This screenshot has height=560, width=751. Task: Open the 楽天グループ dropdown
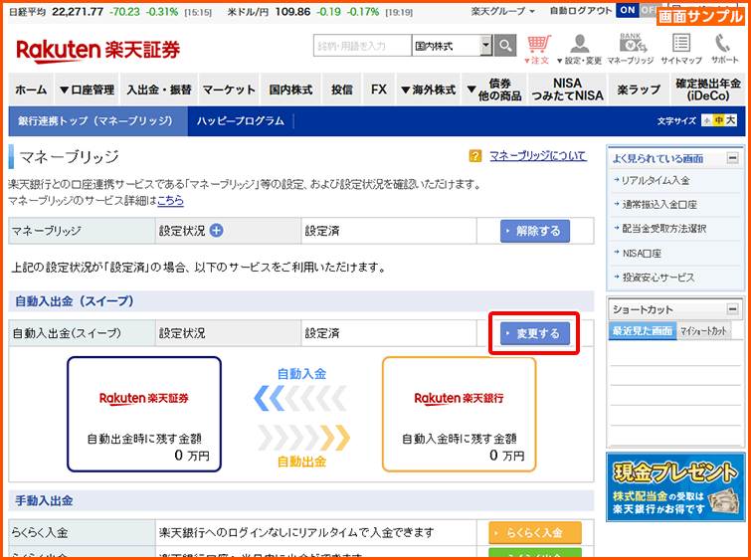coord(502,11)
